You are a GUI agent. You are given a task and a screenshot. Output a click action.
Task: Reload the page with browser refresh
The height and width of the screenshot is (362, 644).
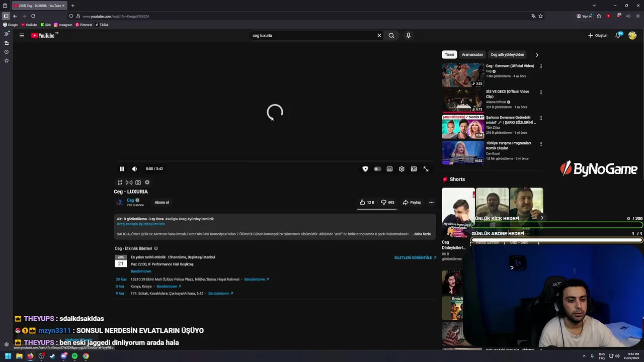pos(33,16)
